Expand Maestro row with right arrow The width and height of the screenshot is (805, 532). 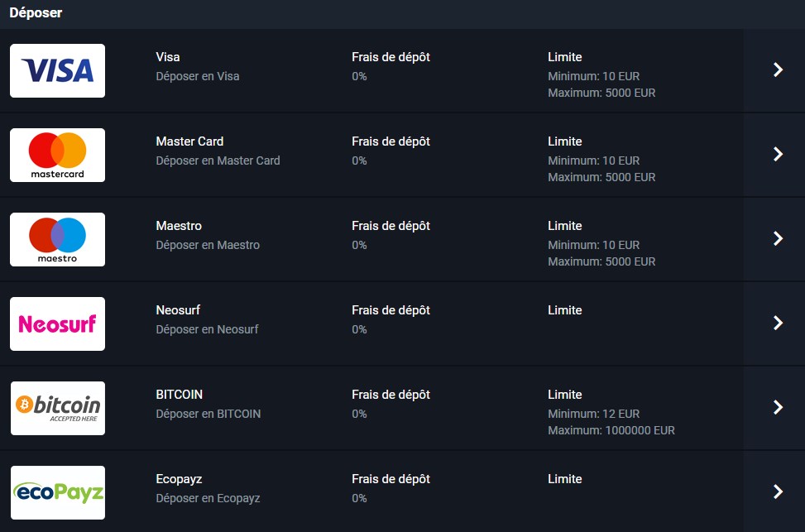[777, 239]
